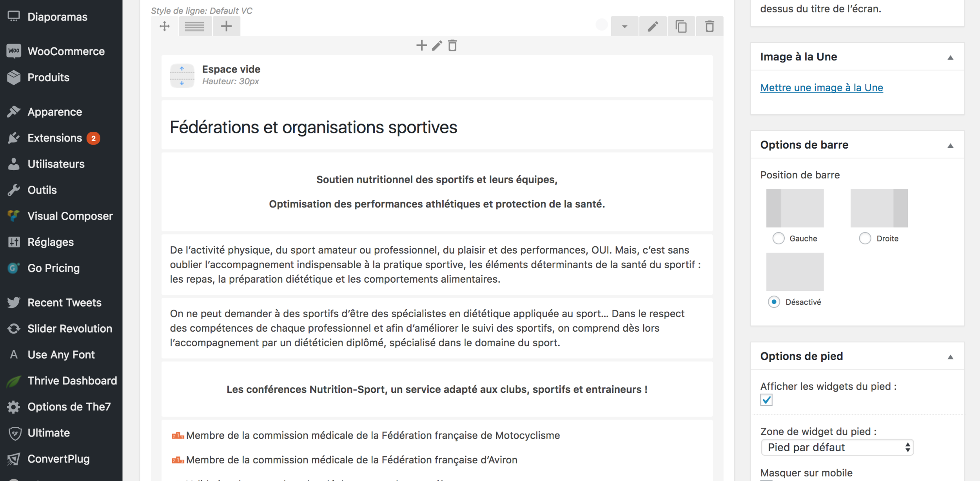Select the Gauche sidebar position radio
The image size is (980, 481).
(778, 238)
